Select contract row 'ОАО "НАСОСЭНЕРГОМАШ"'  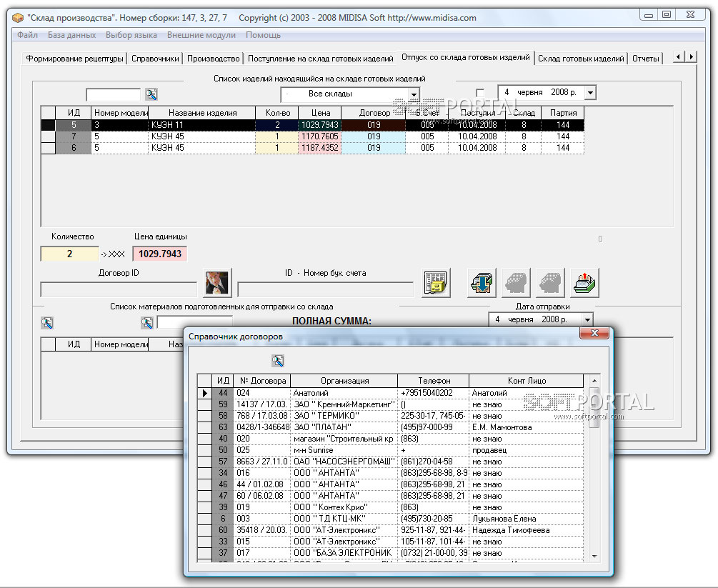click(391, 462)
